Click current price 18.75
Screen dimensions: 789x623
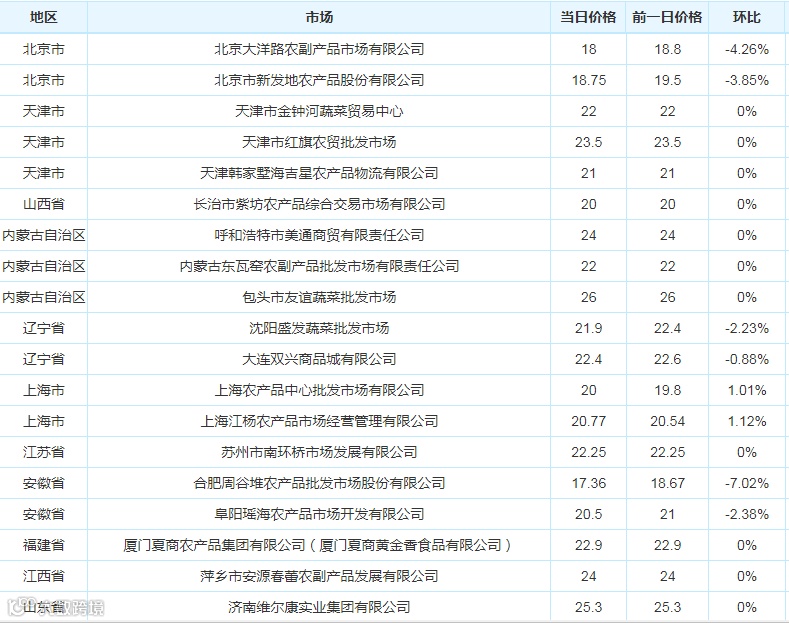click(588, 80)
